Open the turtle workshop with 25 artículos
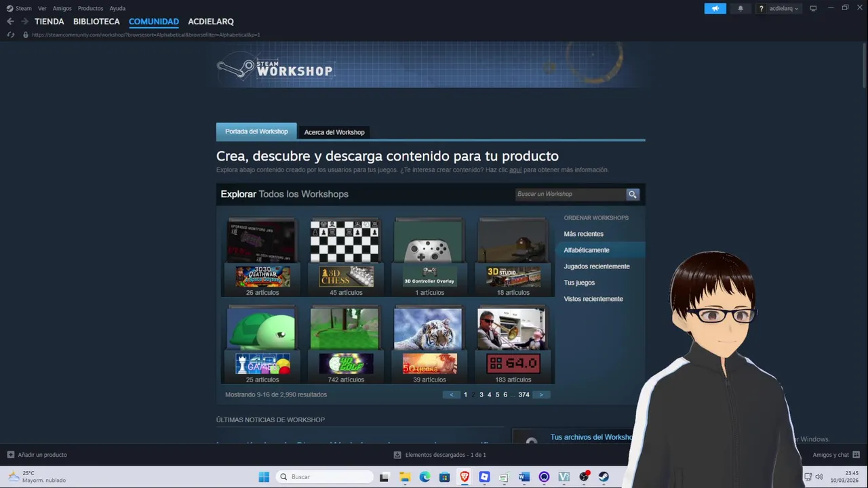The height and width of the screenshot is (488, 868). click(262, 344)
